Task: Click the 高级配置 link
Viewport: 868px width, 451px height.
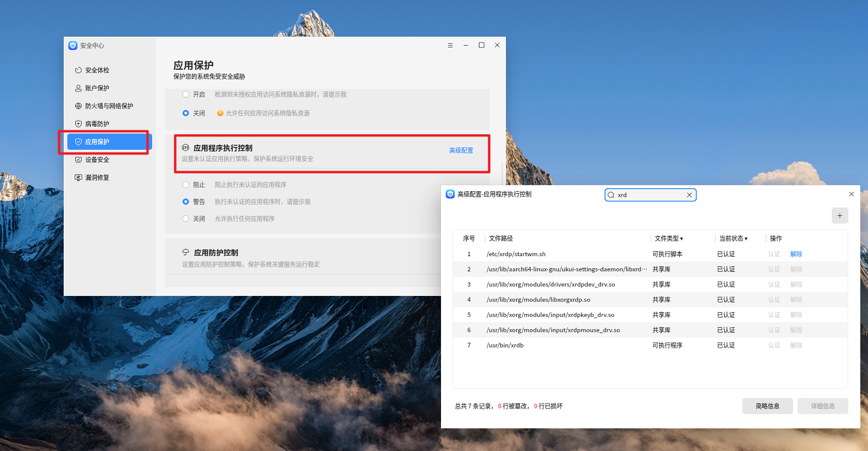Action: tap(461, 150)
